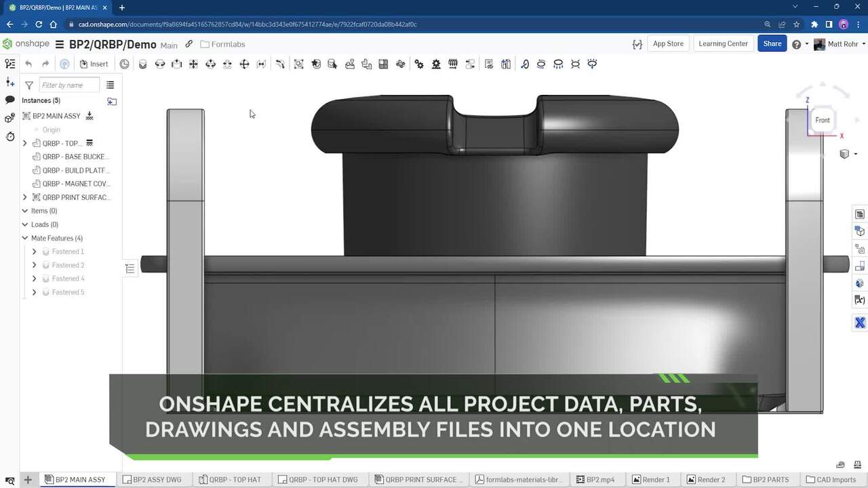The image size is (868, 488).
Task: Click the filter funnel icon
Action: pos(29,85)
